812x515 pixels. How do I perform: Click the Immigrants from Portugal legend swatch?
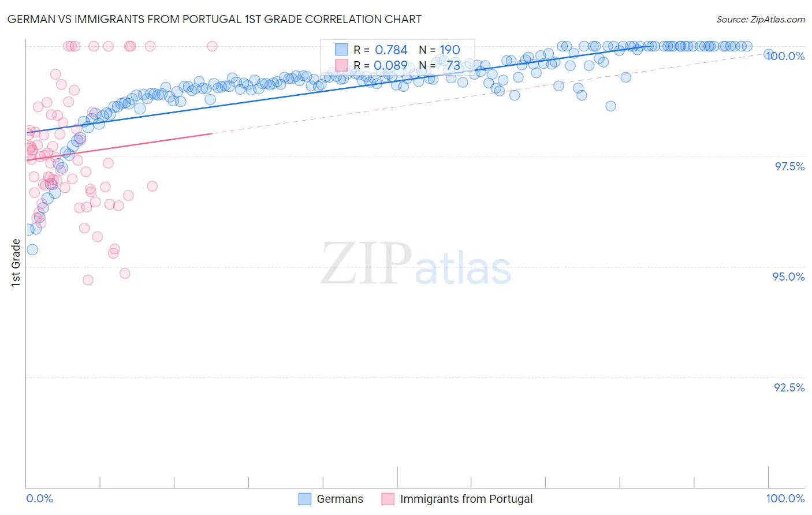tap(388, 499)
